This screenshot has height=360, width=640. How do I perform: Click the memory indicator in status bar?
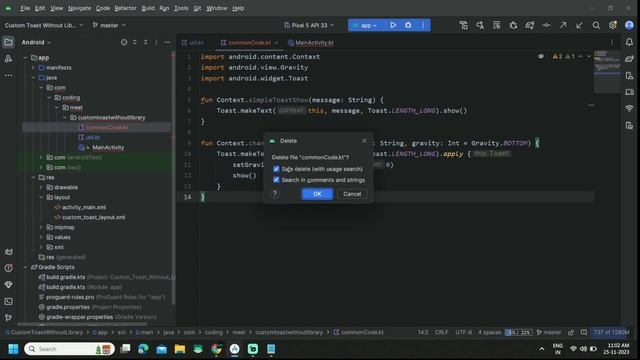tap(611, 332)
